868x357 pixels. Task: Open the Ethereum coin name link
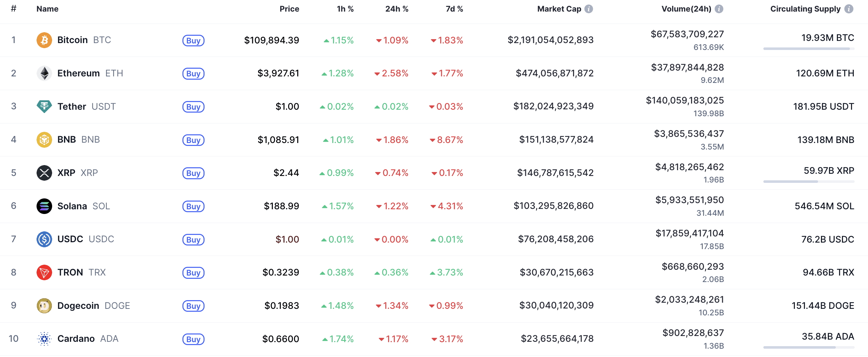(x=78, y=73)
